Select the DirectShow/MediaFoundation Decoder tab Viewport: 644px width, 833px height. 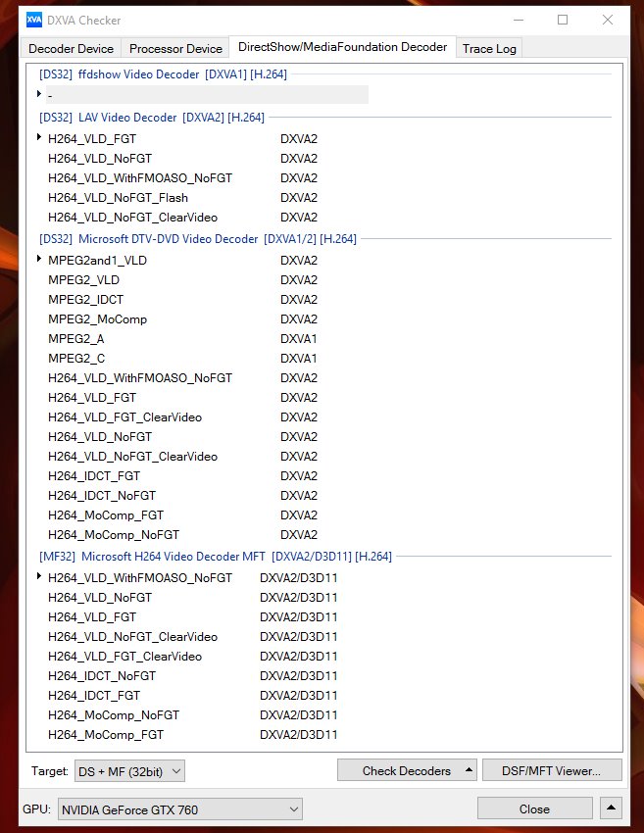point(342,47)
